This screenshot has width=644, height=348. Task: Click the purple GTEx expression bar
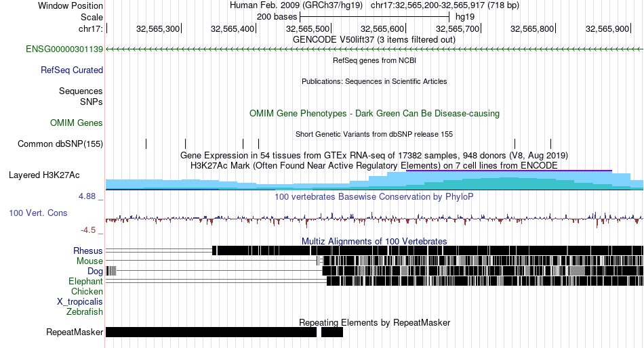pos(509,171)
